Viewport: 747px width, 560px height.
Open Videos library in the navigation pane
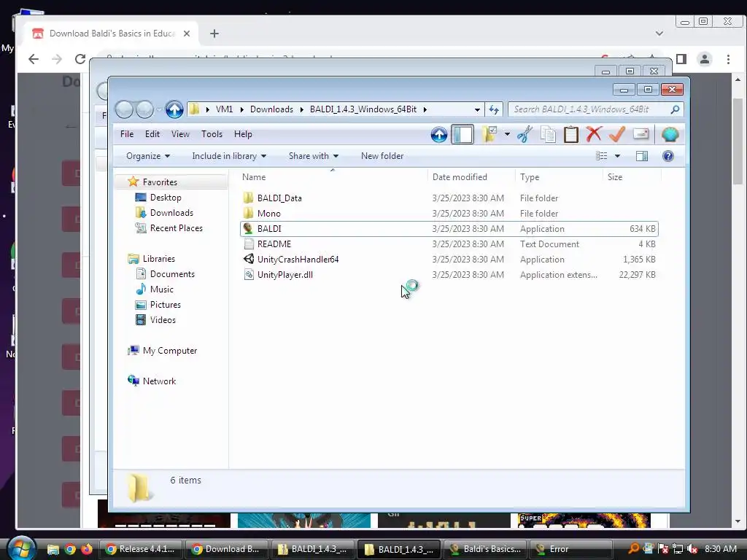[x=163, y=320]
